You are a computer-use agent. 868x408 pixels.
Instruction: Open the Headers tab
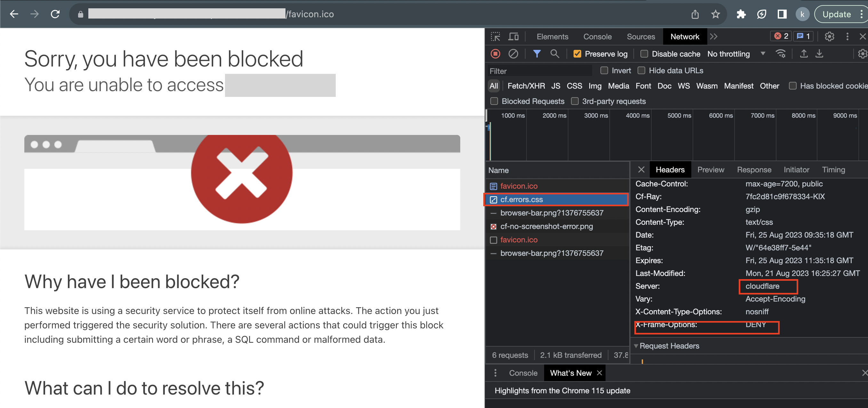tap(670, 170)
